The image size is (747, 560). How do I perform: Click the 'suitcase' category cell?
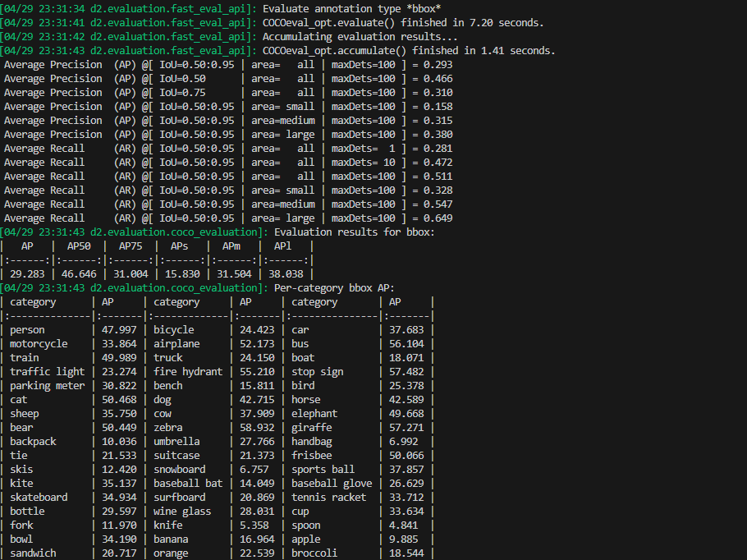176,456
